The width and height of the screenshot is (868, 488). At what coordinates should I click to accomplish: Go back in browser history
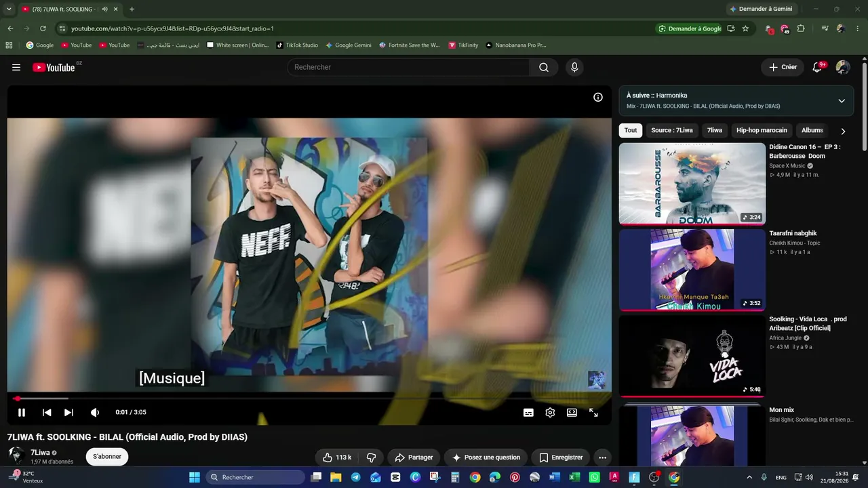pos(10,28)
